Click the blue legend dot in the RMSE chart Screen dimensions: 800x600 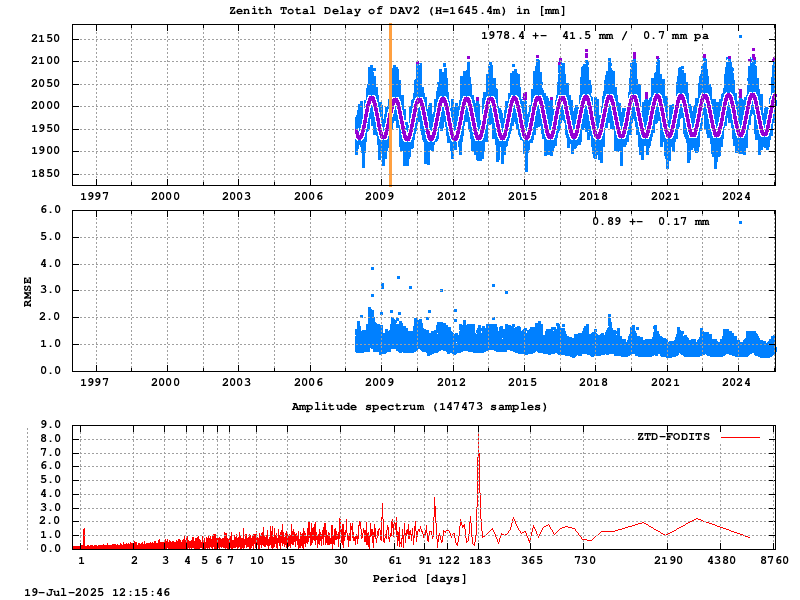[x=740, y=222]
